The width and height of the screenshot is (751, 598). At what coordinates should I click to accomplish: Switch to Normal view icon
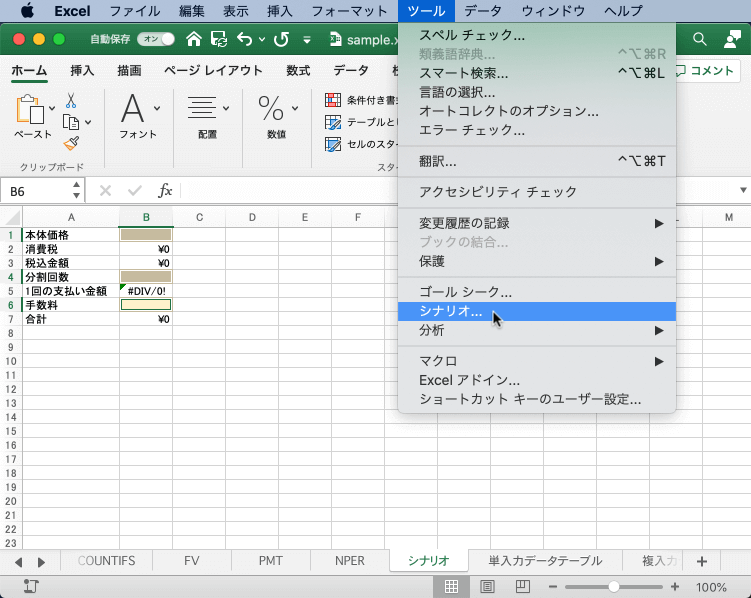point(451,587)
